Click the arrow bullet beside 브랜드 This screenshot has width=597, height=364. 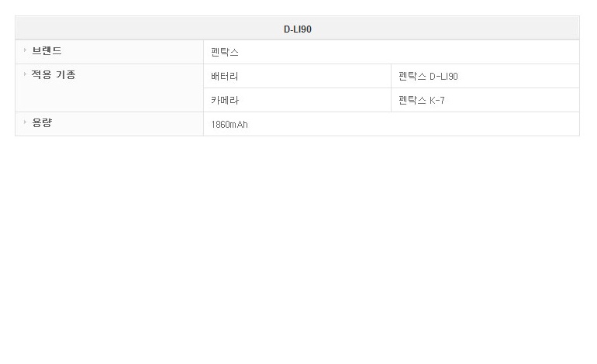tap(25, 50)
